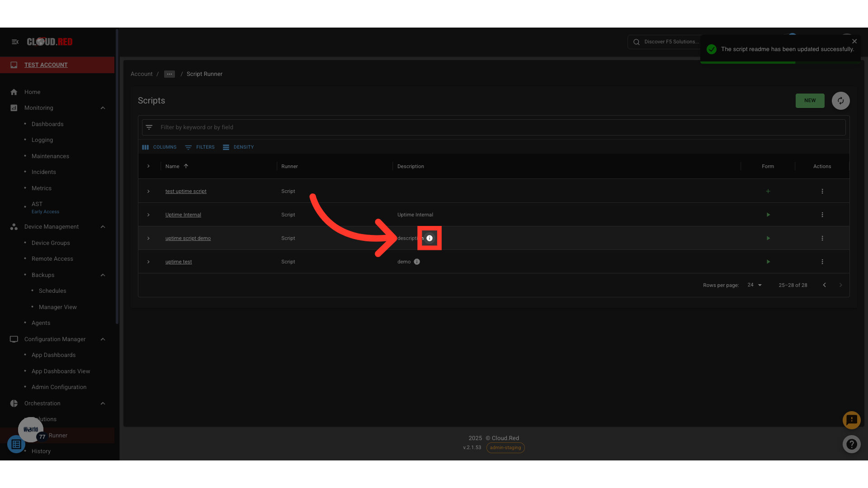Open the 'uptime script demo' link
Screen dimensions: 868x488
188,238
